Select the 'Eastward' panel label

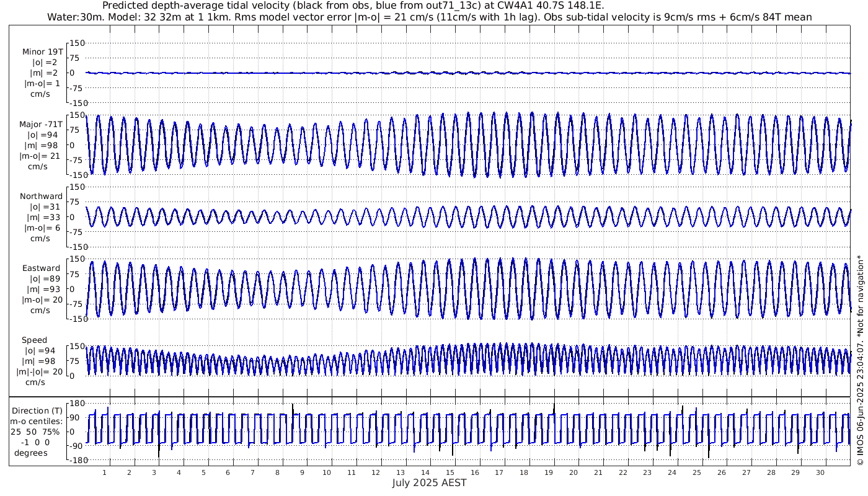42,268
